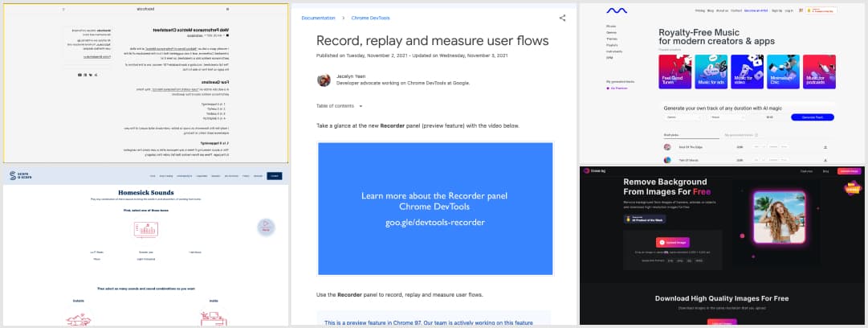Open the Genre dropdown in the track generator
Screen dimensions: 868x328
tap(683, 117)
